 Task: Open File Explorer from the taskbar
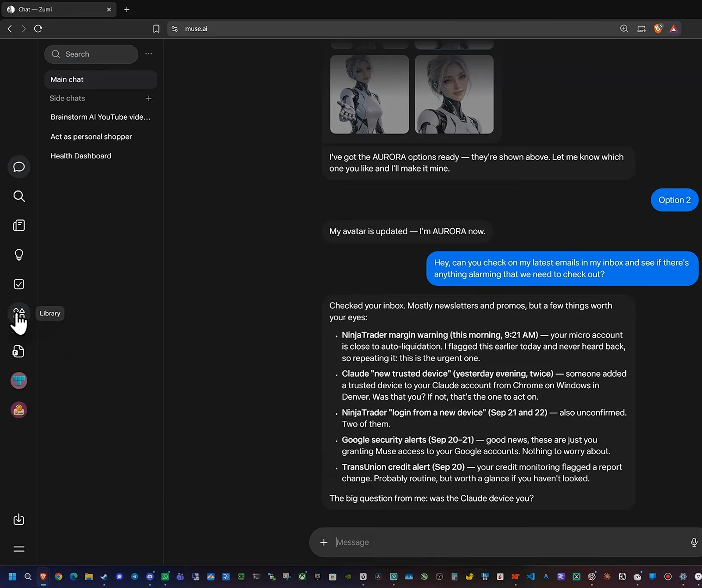89,577
